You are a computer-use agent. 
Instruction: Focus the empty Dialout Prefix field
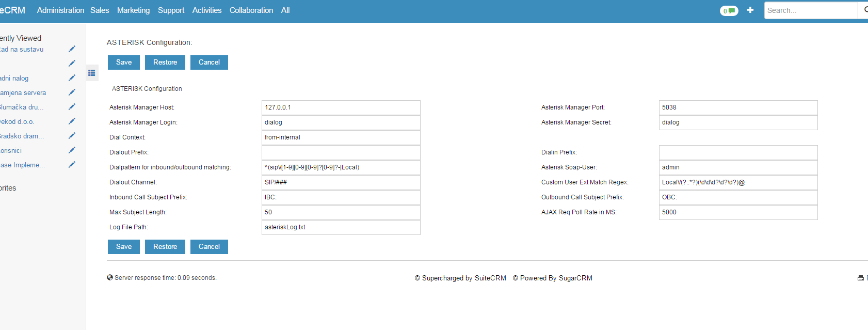341,152
